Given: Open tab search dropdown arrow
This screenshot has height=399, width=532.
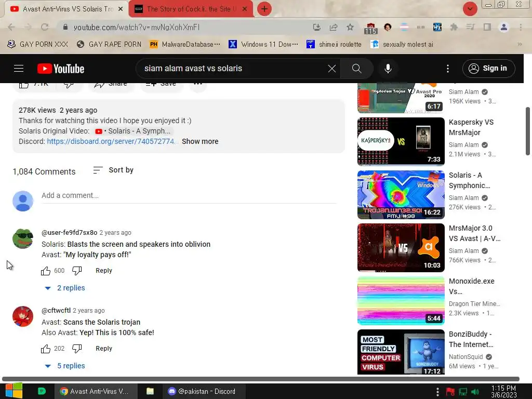Looking at the screenshot, I should pyautogui.click(x=470, y=9).
